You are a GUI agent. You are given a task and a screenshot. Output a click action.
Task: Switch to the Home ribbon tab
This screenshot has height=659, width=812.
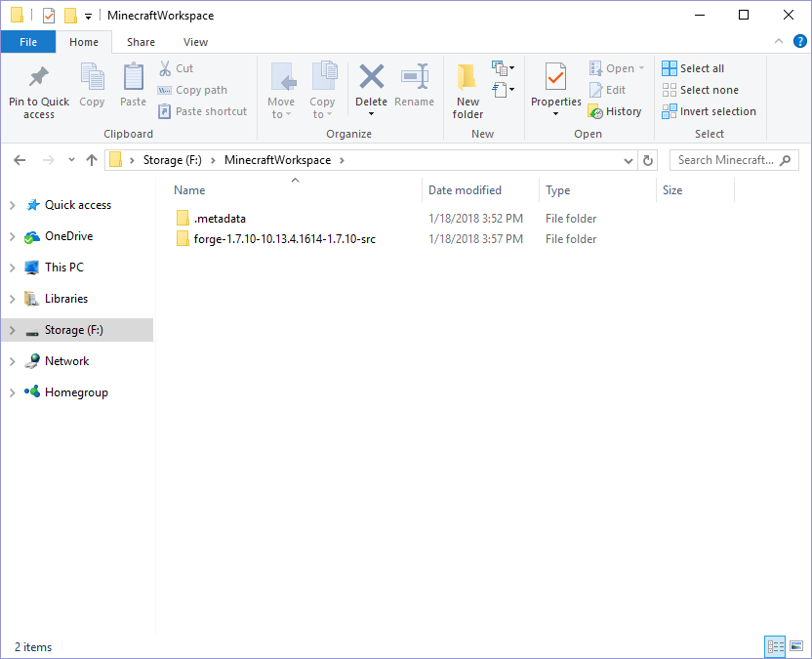[84, 42]
